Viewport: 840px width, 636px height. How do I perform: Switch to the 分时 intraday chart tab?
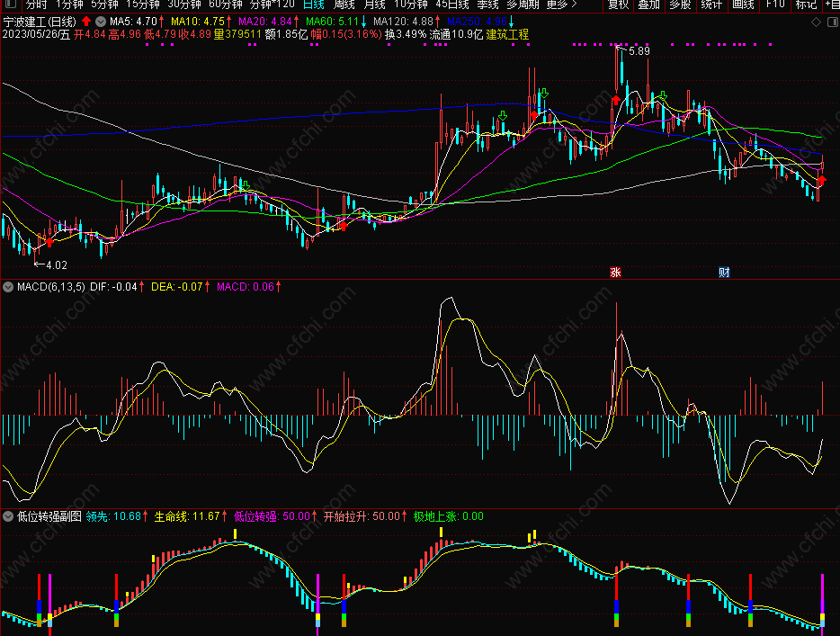(37, 4)
